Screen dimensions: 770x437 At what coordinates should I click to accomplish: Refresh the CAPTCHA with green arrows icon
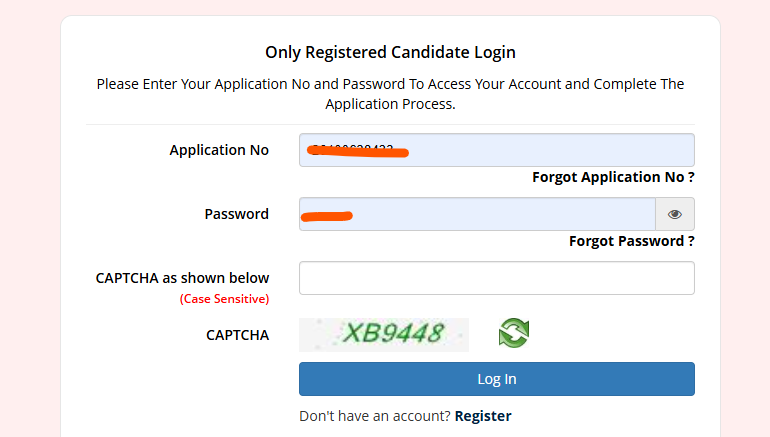513,333
